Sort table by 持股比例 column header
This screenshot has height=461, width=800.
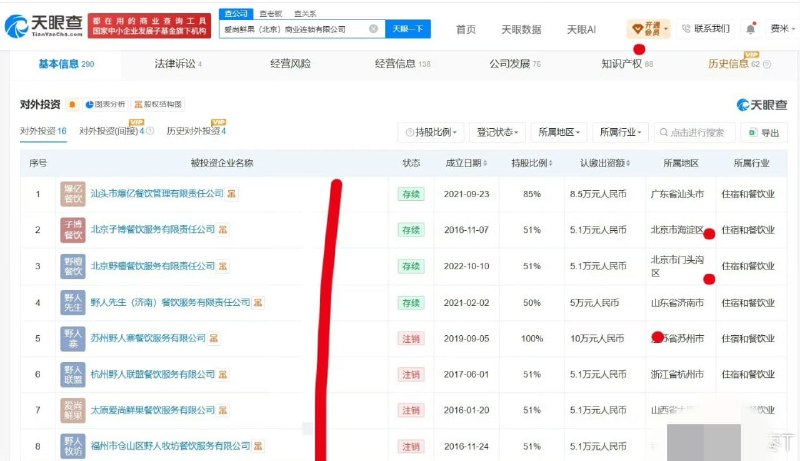532,163
